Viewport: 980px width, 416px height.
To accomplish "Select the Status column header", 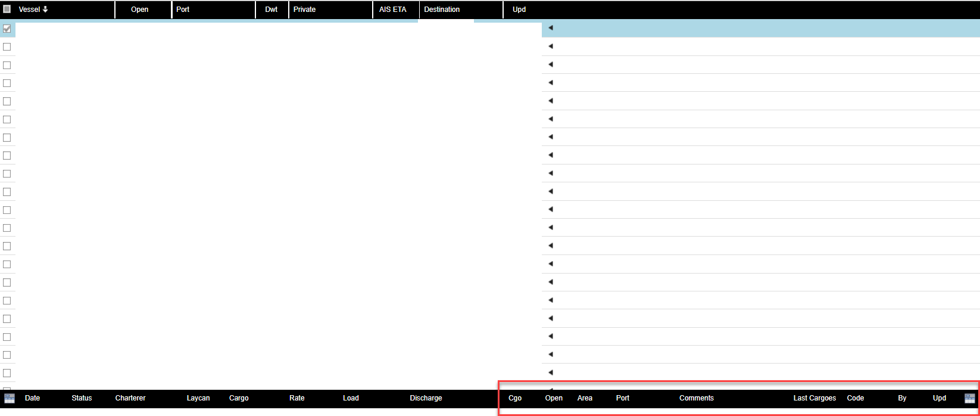I will (82, 398).
